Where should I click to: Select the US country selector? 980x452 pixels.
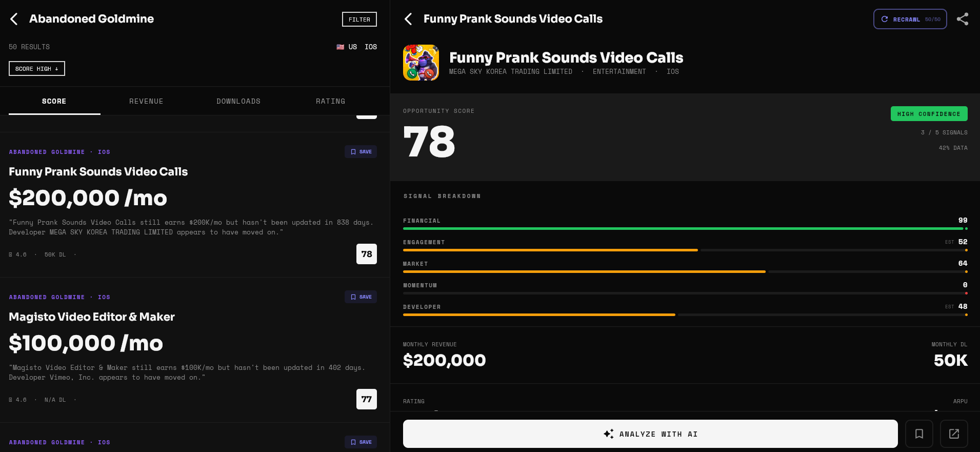click(x=347, y=47)
